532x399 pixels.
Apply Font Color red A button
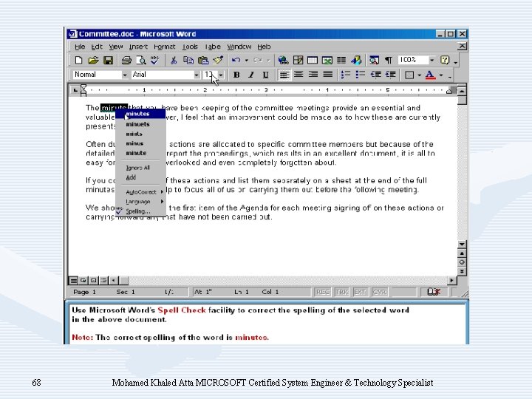[430, 75]
